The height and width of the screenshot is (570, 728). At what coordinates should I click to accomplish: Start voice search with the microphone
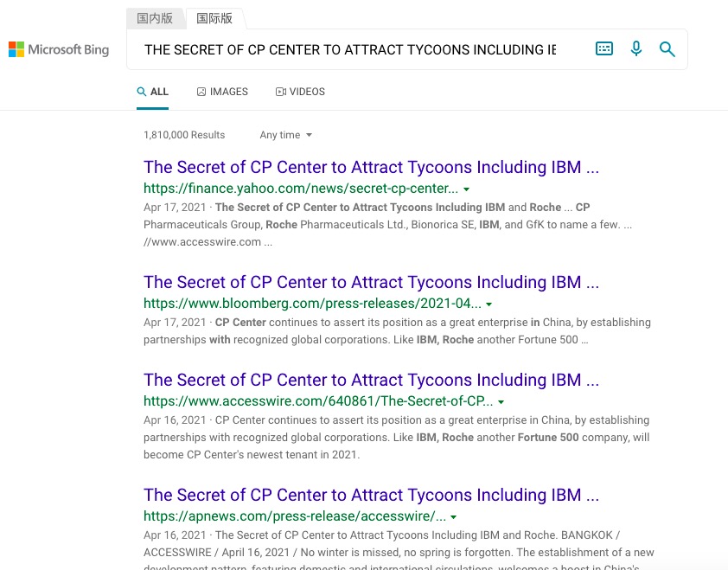(636, 48)
